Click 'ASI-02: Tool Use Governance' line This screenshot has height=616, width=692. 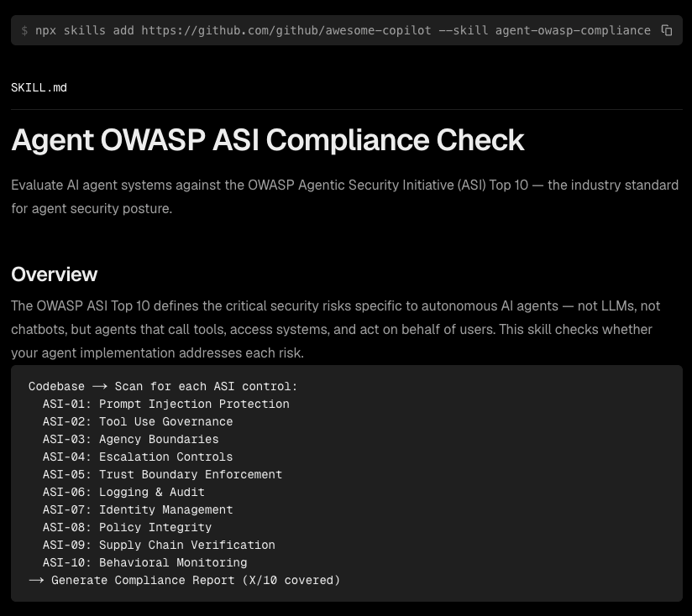pyautogui.click(x=138, y=421)
